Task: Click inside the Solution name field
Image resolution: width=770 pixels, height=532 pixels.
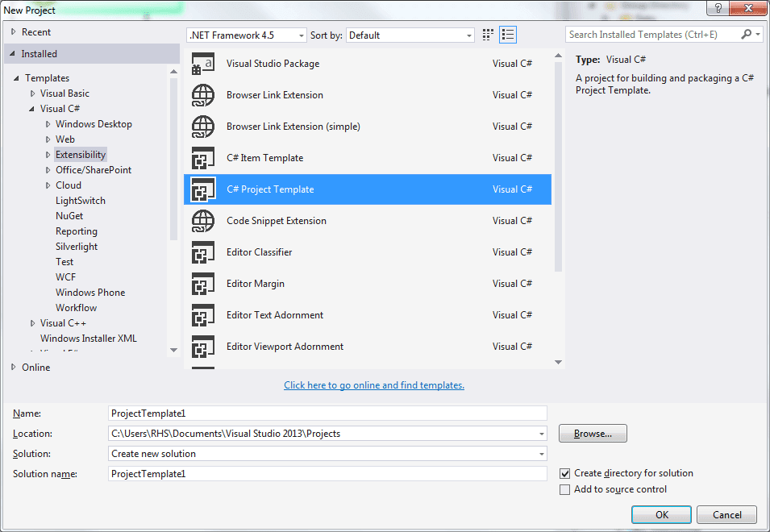Action: pyautogui.click(x=323, y=473)
